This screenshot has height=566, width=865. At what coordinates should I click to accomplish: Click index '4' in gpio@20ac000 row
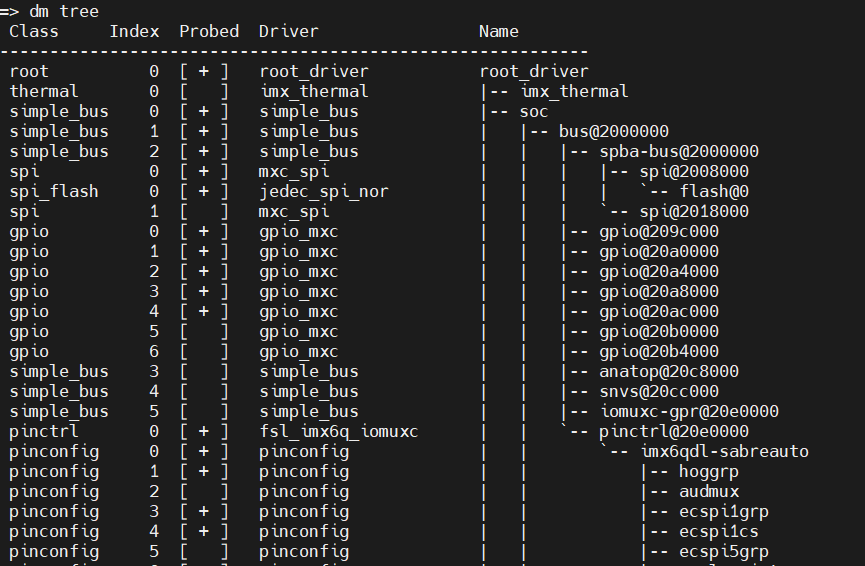pyautogui.click(x=154, y=312)
